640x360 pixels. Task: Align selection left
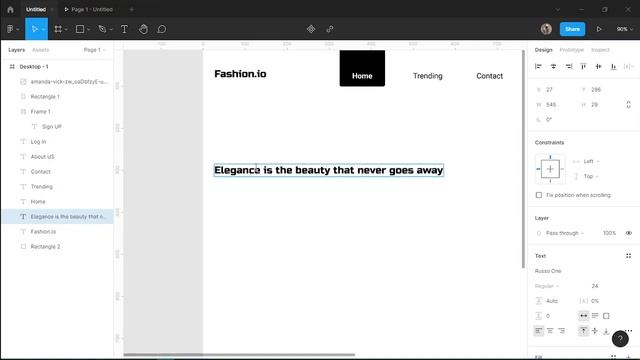[x=538, y=67]
